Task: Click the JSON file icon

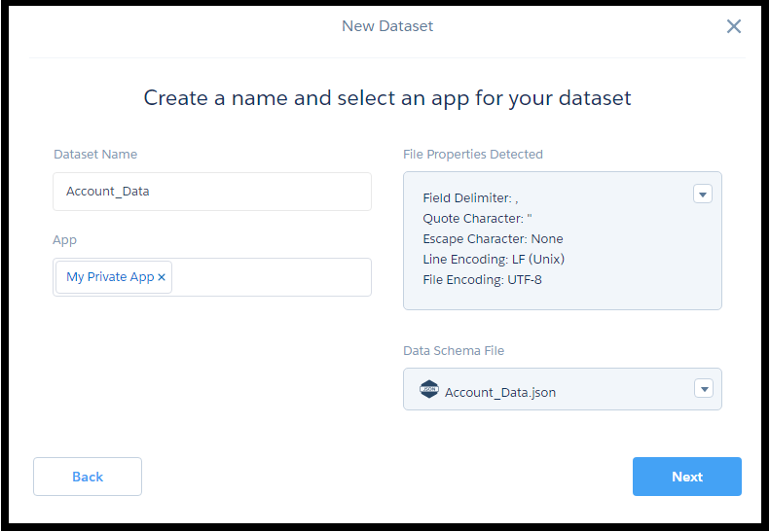Action: tap(428, 390)
